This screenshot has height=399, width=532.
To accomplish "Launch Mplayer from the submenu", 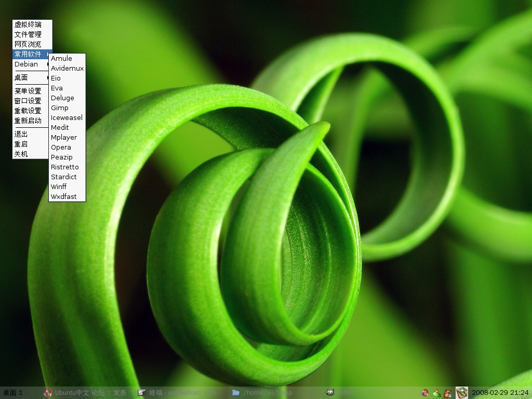I will pos(67,137).
